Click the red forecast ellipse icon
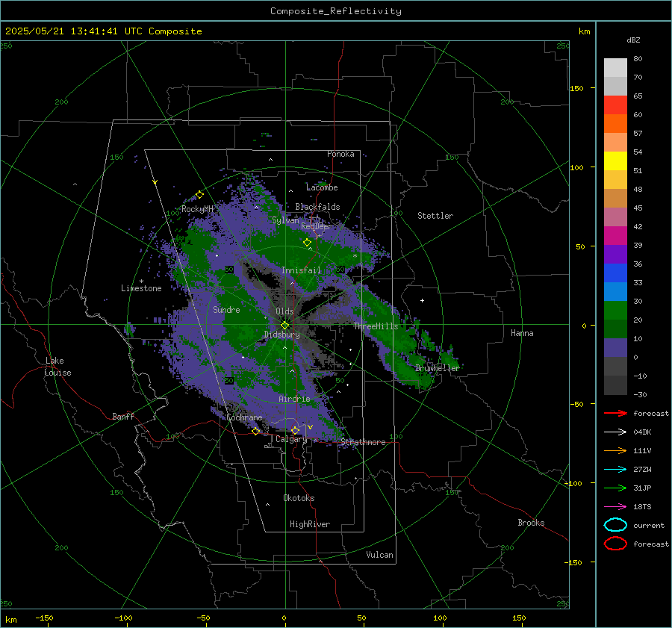 coord(615,544)
